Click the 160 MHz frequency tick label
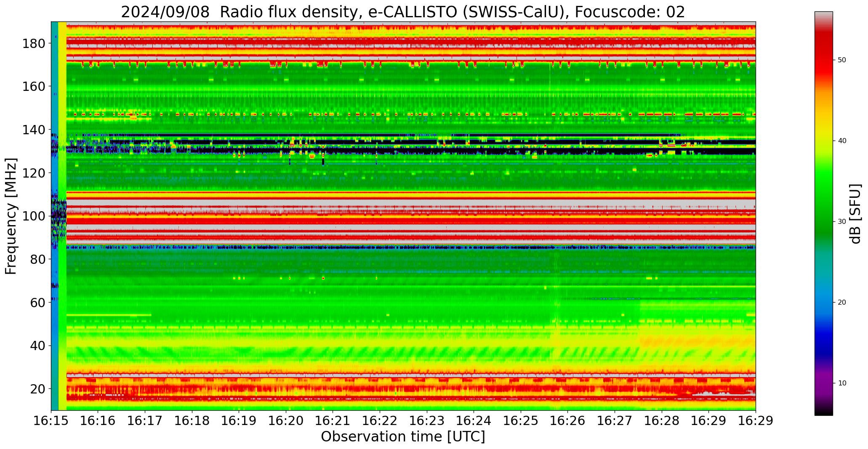 click(34, 87)
